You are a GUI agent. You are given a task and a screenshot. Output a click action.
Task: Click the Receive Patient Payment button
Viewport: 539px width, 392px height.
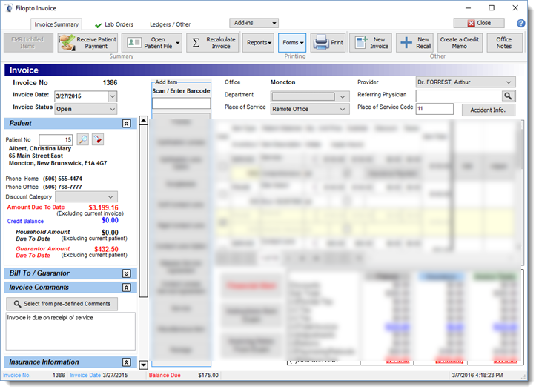click(x=87, y=43)
